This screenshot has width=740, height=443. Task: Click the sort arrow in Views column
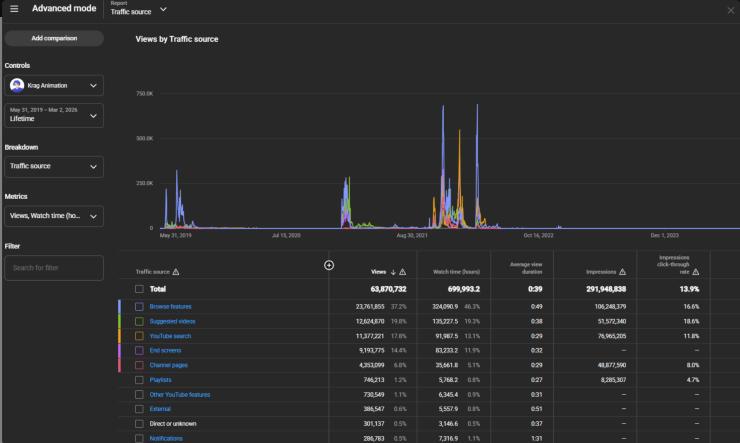pyautogui.click(x=393, y=272)
